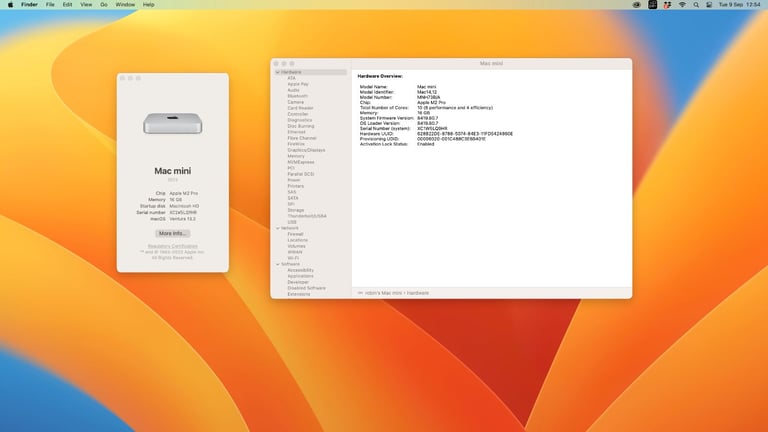Viewport: 768px width, 432px height.
Task: Open Control Center in menu bar
Action: 709,4
